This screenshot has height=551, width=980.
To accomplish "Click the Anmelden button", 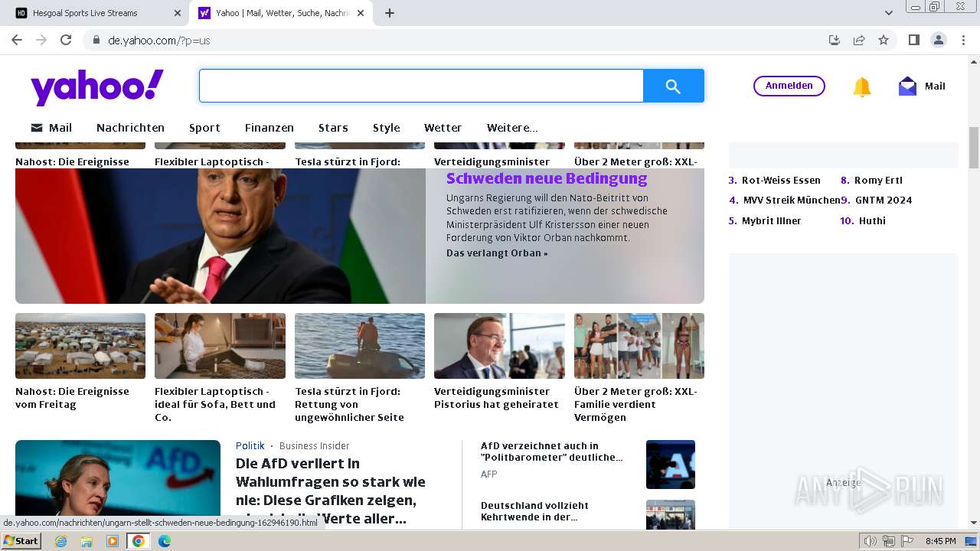I will tap(789, 86).
